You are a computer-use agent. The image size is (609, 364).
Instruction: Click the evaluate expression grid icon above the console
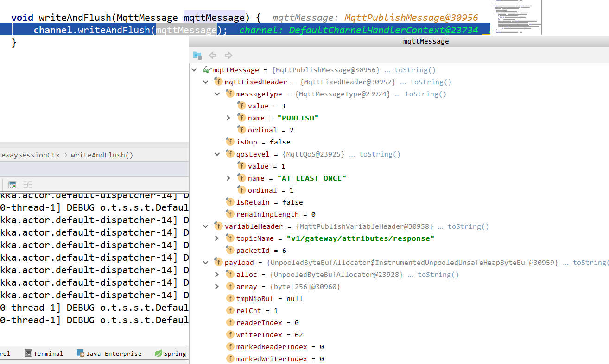point(12,184)
